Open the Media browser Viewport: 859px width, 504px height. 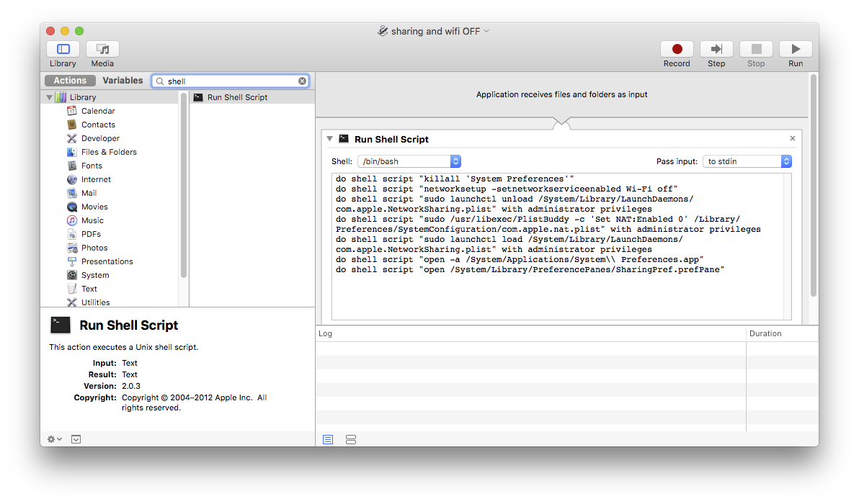pos(102,49)
